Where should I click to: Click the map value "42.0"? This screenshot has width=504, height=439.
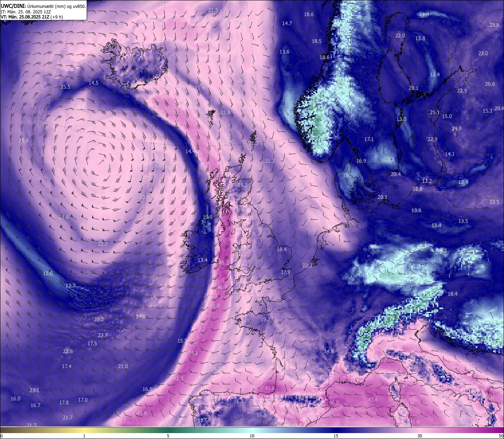(215, 306)
